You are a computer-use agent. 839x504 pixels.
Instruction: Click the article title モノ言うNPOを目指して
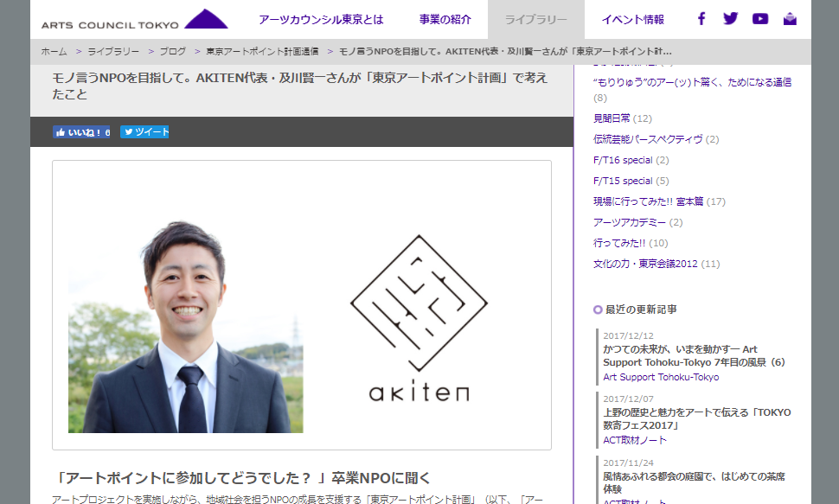299,86
